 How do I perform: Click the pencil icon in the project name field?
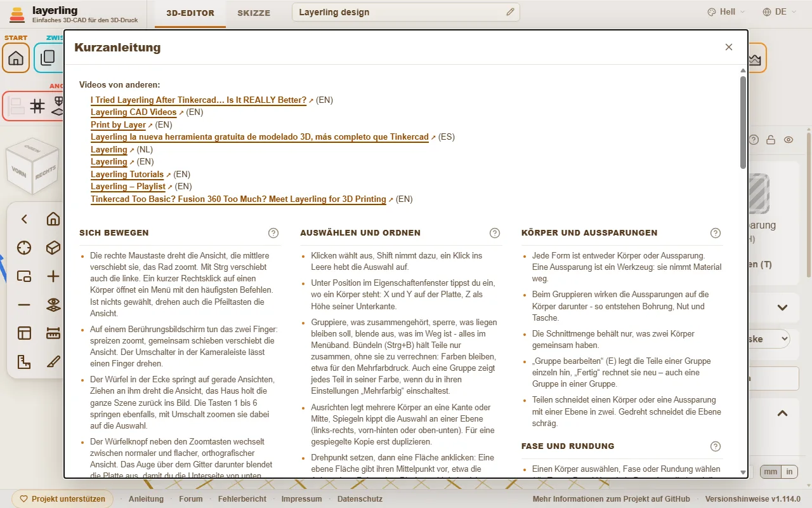(x=511, y=12)
